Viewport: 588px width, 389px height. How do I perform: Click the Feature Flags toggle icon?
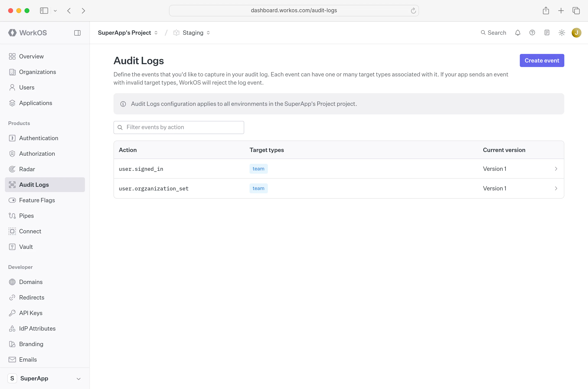tap(12, 200)
